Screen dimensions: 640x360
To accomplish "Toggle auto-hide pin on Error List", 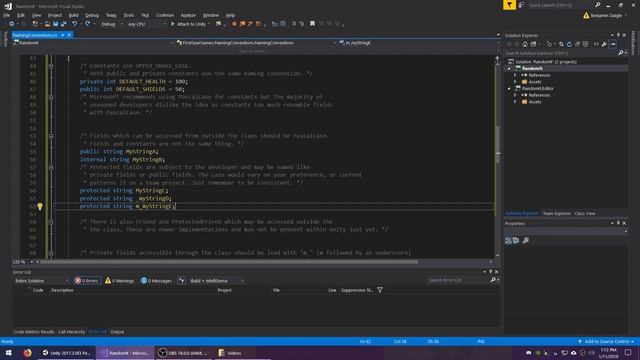I will point(491,272).
